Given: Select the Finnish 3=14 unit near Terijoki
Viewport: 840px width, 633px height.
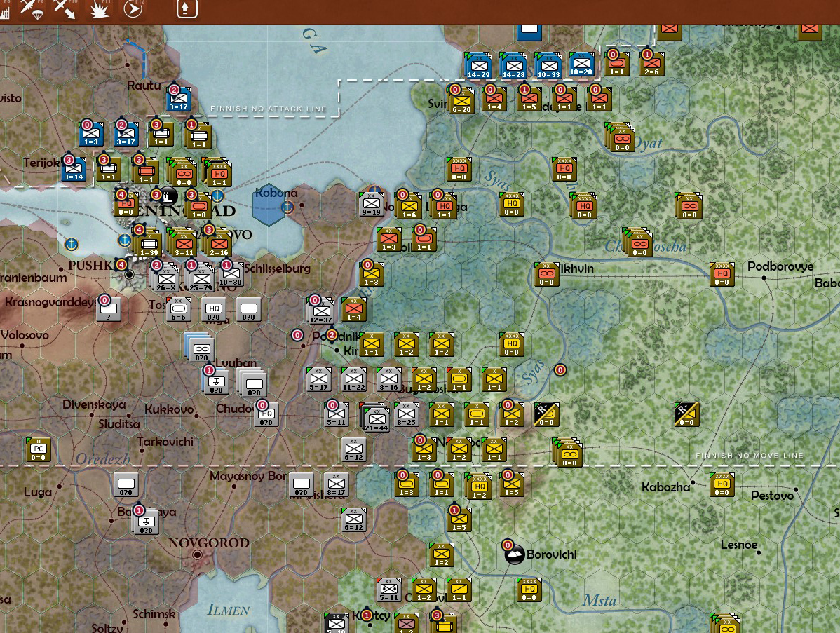Looking at the screenshot, I should [x=74, y=169].
